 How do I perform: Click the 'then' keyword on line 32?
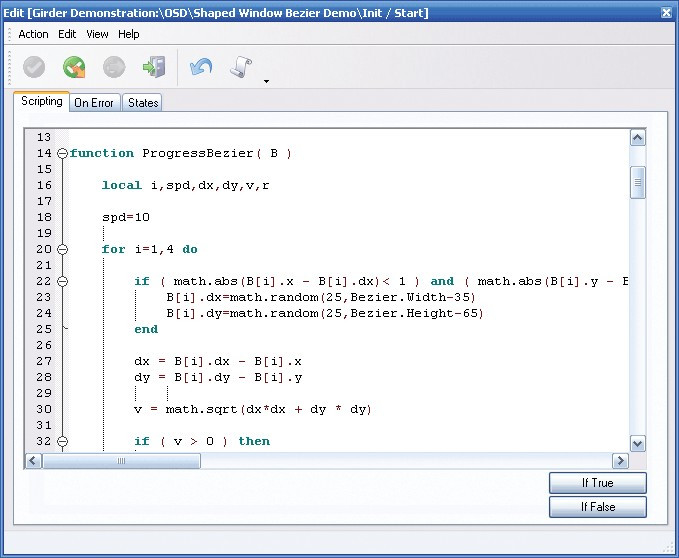coord(254,442)
